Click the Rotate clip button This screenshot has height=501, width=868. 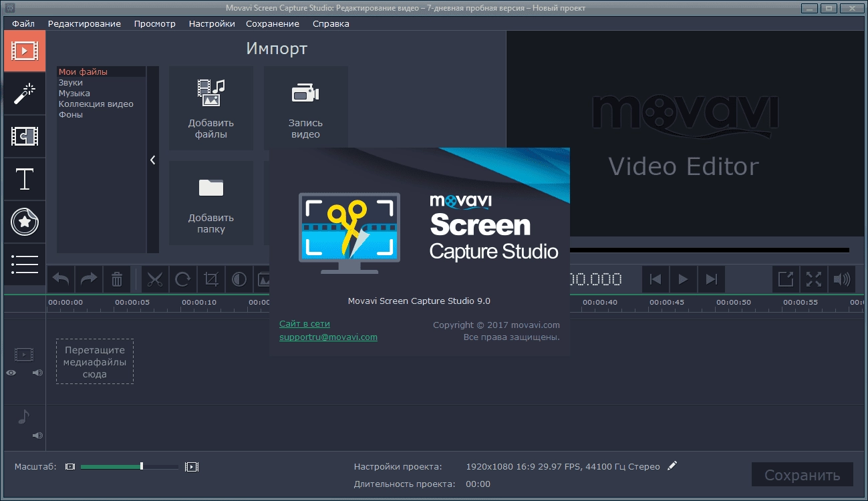pyautogui.click(x=183, y=279)
